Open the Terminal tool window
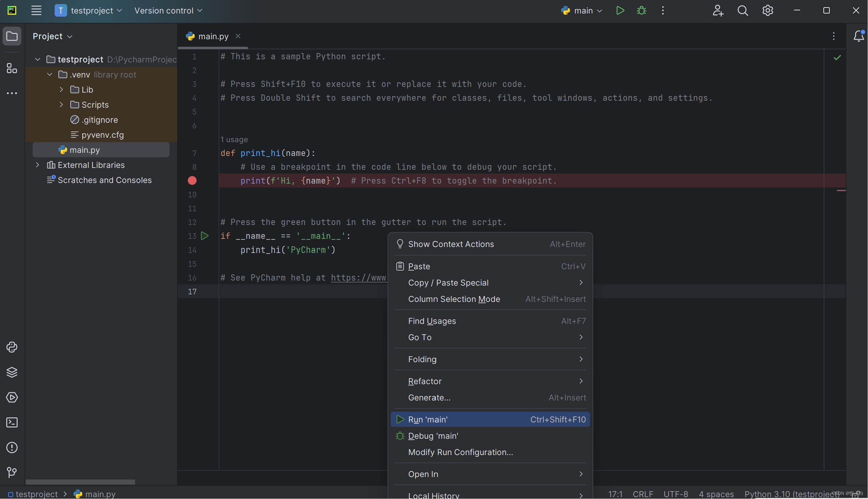Screen dimensions: 868x499 pyautogui.click(x=12, y=422)
